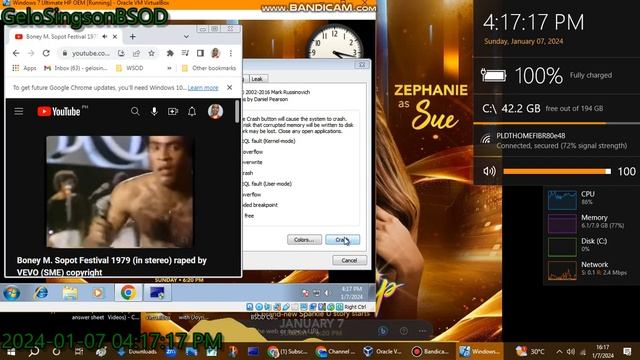Click the VirtualBox hard disk status icon

250,307
